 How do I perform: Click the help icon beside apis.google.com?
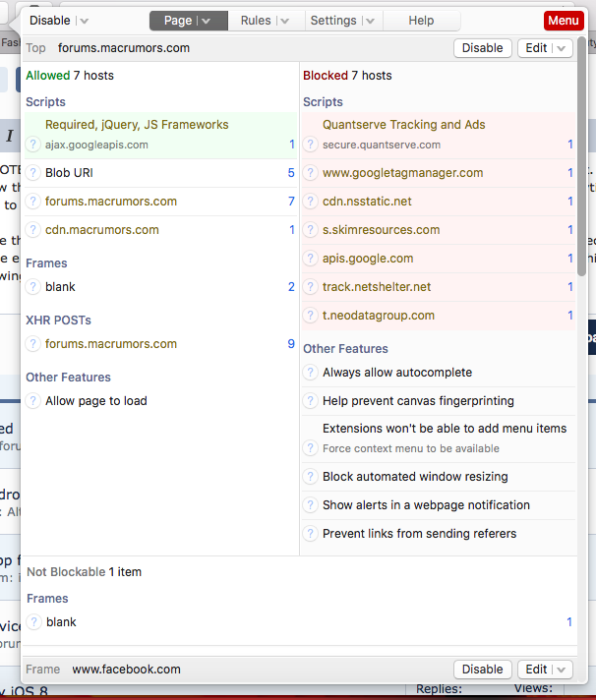[x=310, y=259]
